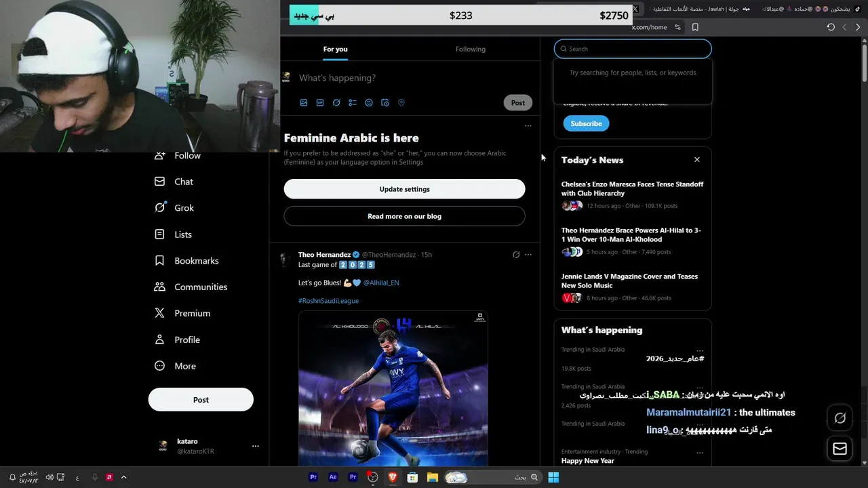The height and width of the screenshot is (488, 868).
Task: Open the Theo Hernandez profile name link
Action: point(324,255)
